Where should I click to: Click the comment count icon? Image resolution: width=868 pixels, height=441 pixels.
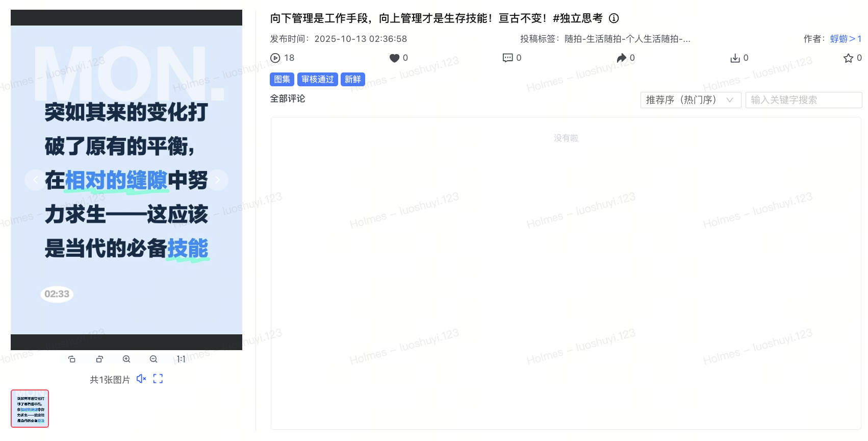507,58
